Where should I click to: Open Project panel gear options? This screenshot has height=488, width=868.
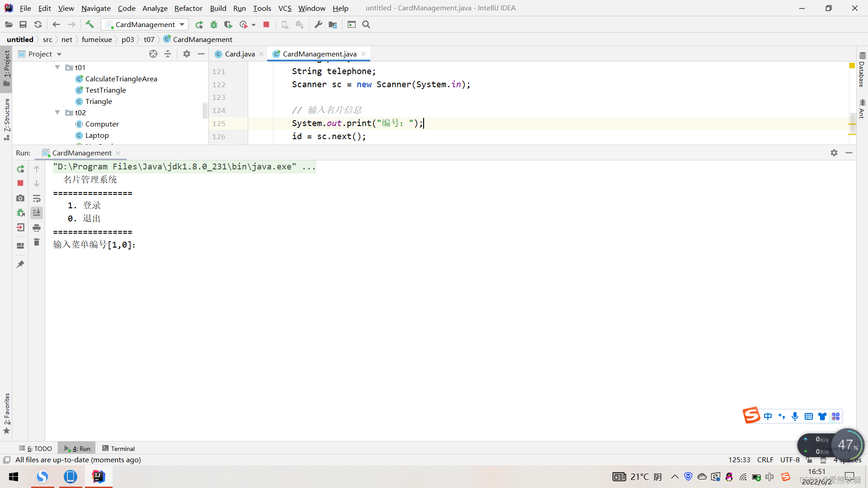click(187, 54)
